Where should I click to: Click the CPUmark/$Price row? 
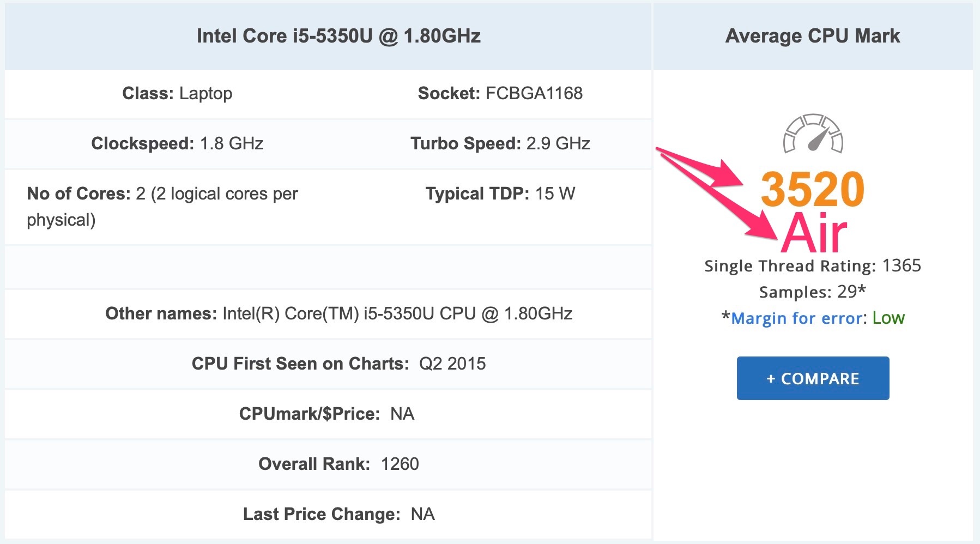pos(328,414)
